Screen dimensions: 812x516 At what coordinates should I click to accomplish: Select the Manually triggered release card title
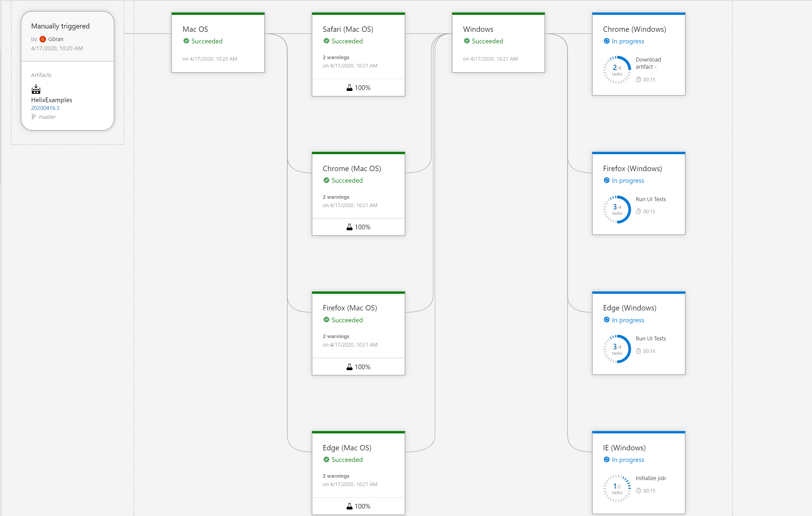60,26
